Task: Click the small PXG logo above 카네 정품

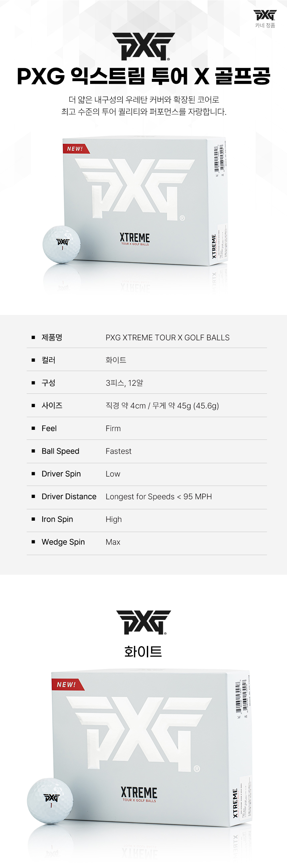Action: pos(265,15)
